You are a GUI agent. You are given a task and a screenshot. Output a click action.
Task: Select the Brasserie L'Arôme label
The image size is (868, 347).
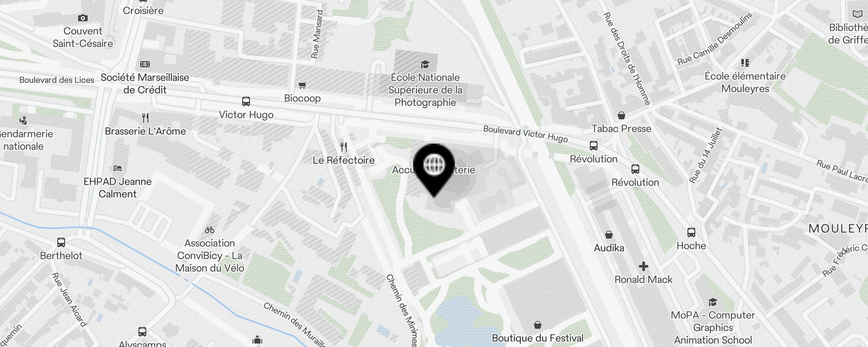[145, 131]
